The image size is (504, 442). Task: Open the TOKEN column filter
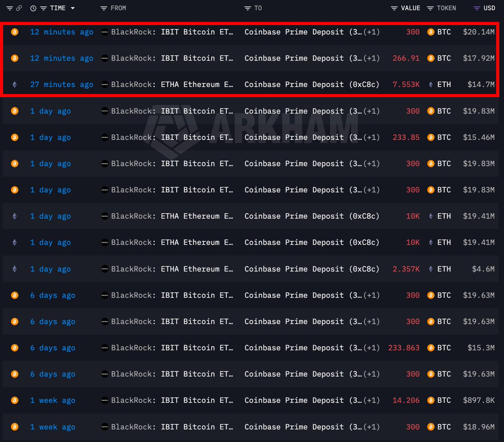pos(430,8)
